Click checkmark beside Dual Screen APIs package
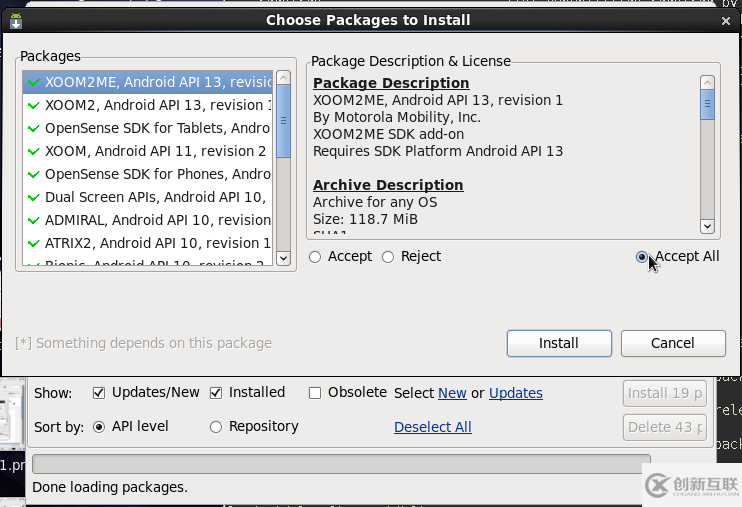Viewport: 742px width, 507px height. pos(34,197)
